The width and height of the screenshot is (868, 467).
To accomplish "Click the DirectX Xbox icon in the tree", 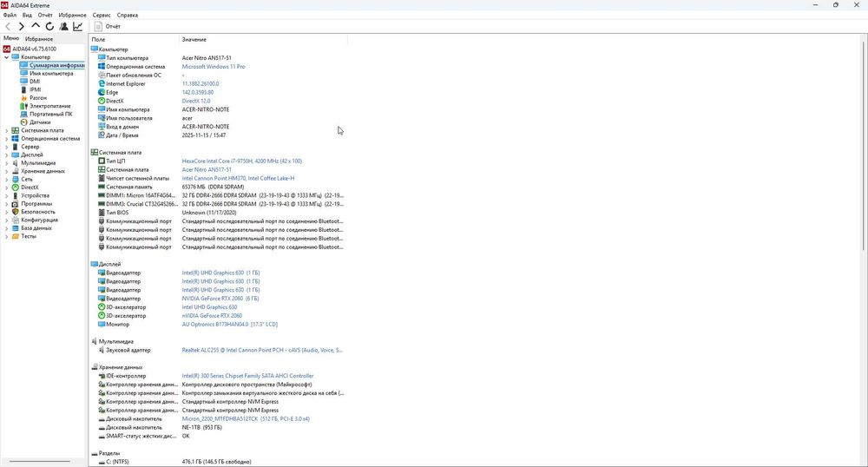I will [16, 187].
